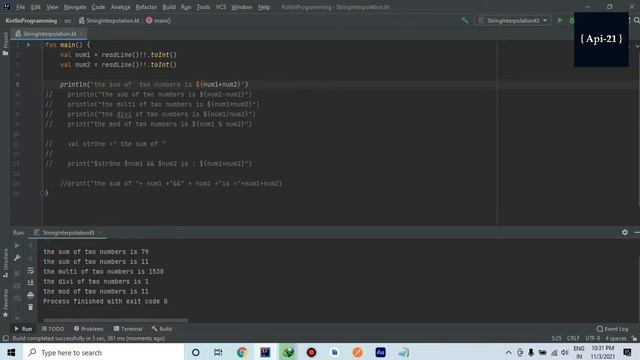
Task: Clear the console with the trash icon
Action: tap(31, 307)
